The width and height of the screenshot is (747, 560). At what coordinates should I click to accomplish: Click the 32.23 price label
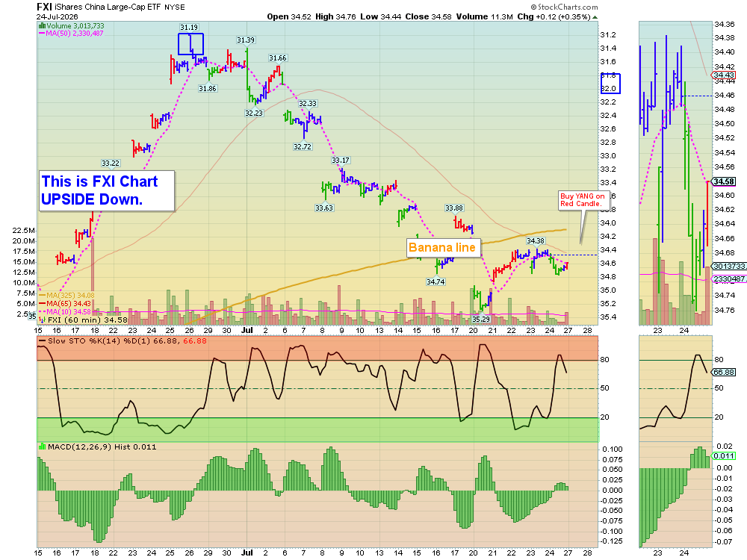point(254,113)
